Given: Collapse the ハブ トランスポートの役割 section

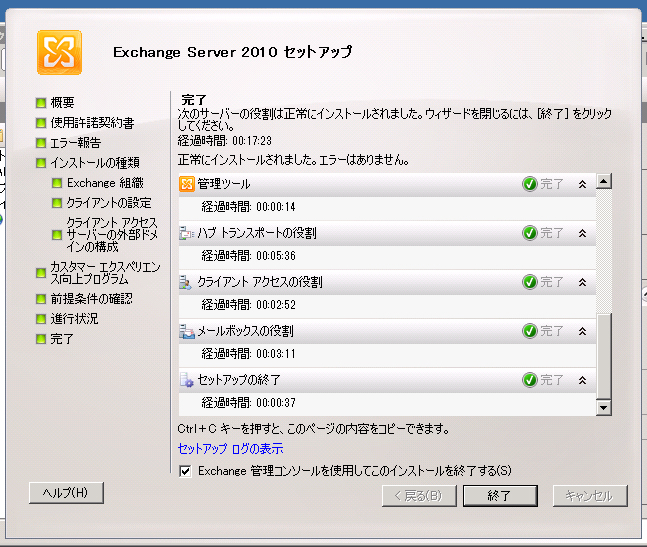Looking at the screenshot, I should click(582, 233).
